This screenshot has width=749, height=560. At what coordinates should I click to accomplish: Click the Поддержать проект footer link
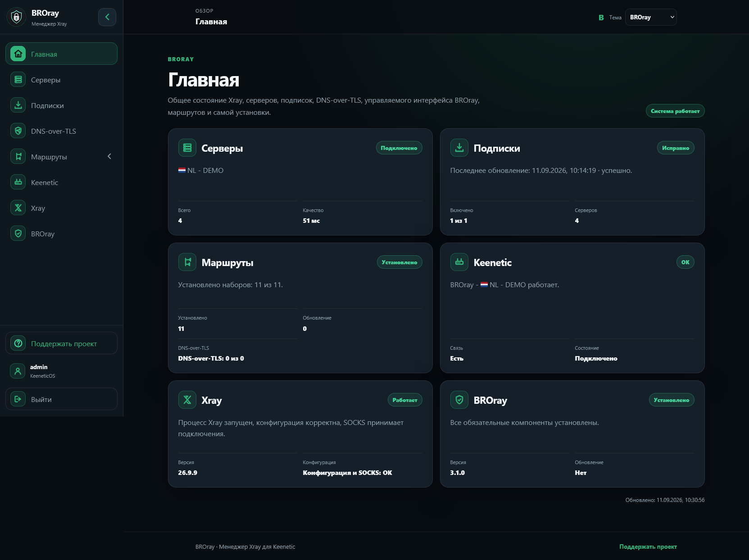(x=648, y=546)
